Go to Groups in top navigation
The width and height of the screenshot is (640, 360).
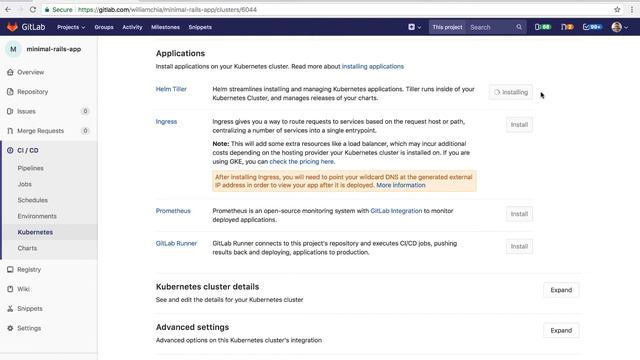tap(104, 27)
